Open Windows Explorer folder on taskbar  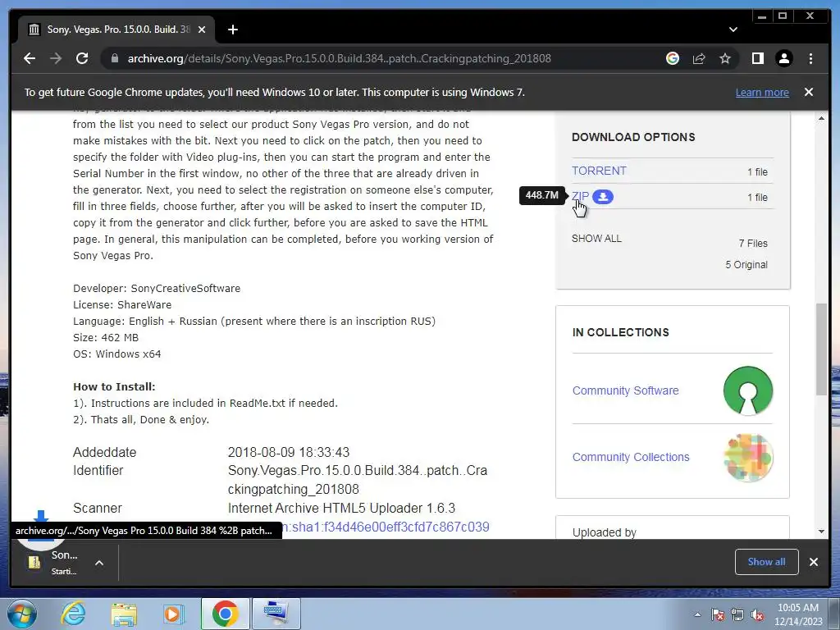(x=124, y=614)
